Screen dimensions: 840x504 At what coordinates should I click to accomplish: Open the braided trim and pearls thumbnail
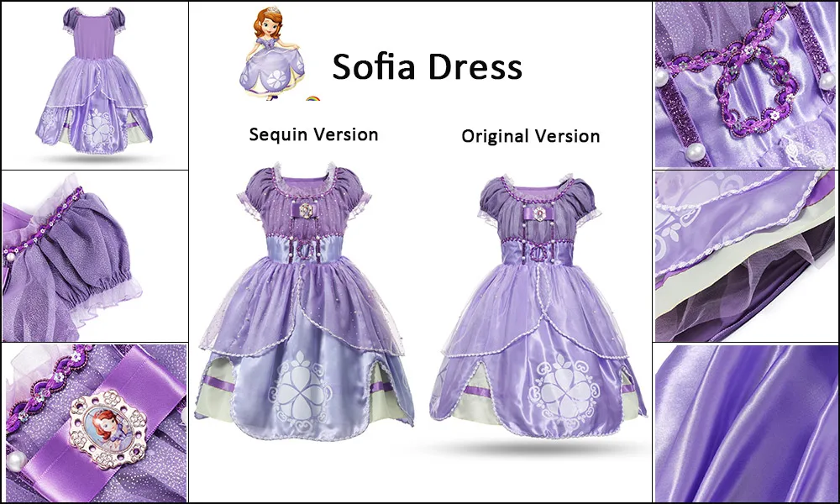click(x=745, y=85)
